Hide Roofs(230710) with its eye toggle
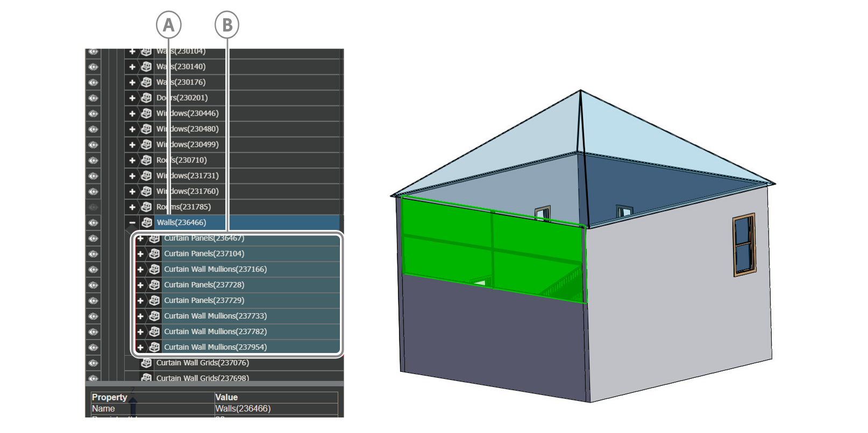This screenshot has width=868, height=433. (x=93, y=160)
